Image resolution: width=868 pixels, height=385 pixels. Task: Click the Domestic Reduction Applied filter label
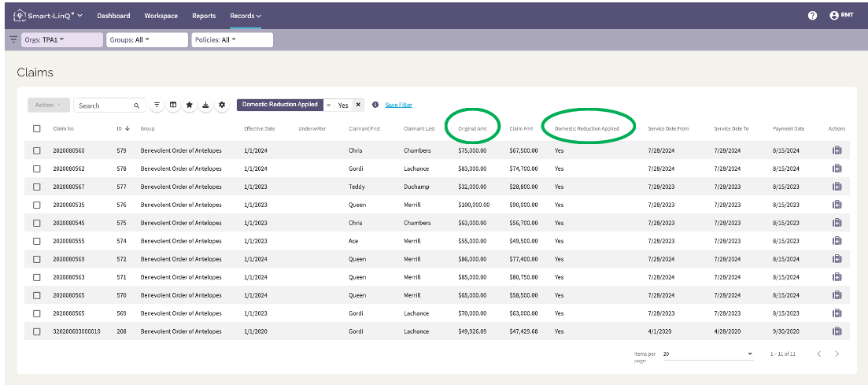pos(279,105)
